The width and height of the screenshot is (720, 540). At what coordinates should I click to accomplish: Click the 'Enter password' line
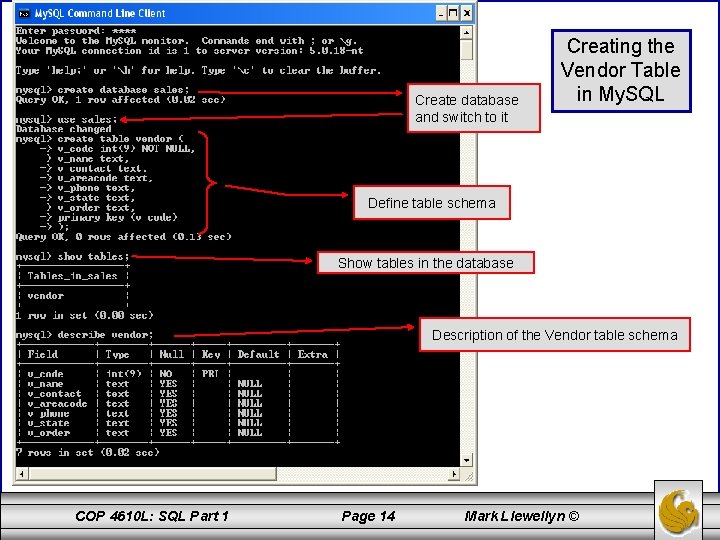pyautogui.click(x=76, y=31)
